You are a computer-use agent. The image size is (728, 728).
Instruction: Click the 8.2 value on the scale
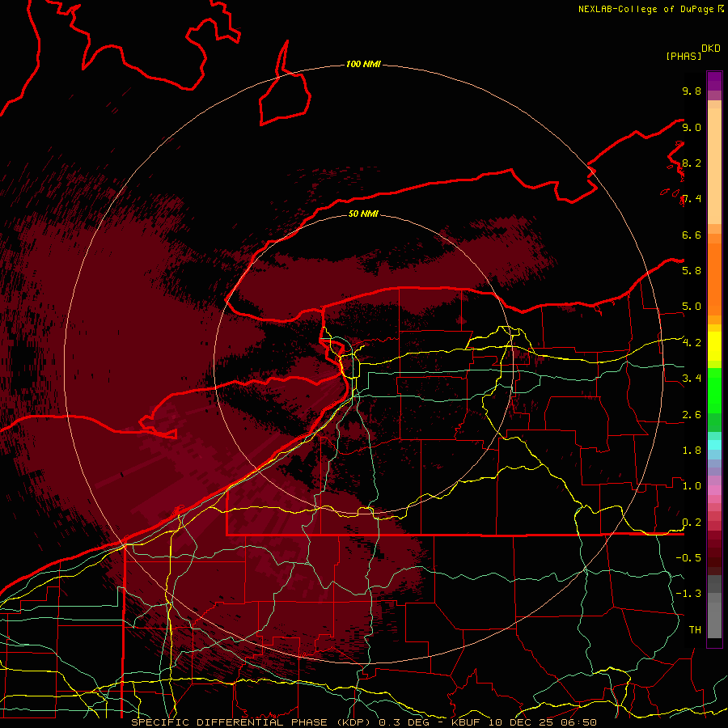(692, 163)
